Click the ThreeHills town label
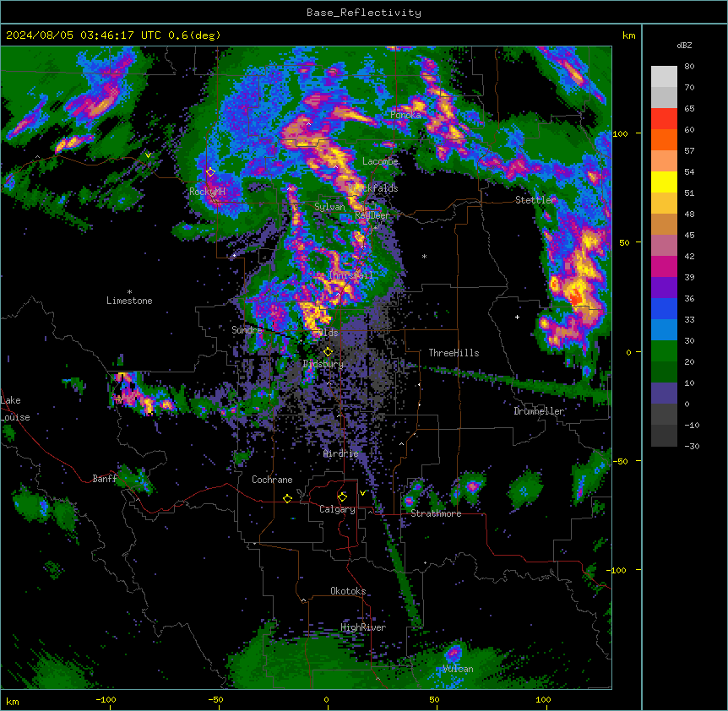 tap(454, 353)
